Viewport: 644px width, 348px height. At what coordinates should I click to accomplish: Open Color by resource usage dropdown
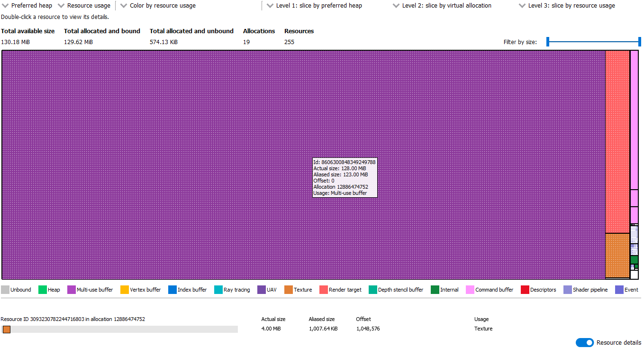click(158, 6)
